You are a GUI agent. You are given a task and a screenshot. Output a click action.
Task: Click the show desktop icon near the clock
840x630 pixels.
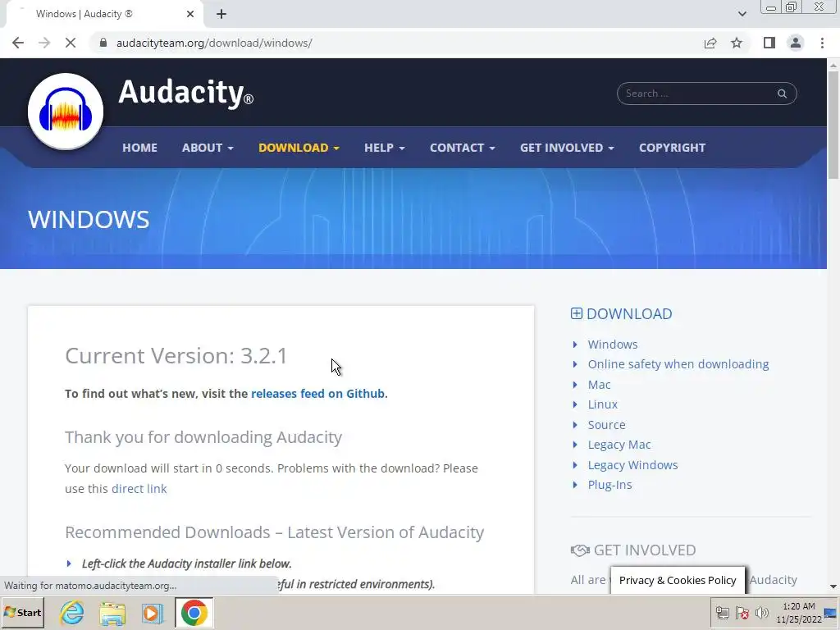pyautogui.click(x=832, y=612)
